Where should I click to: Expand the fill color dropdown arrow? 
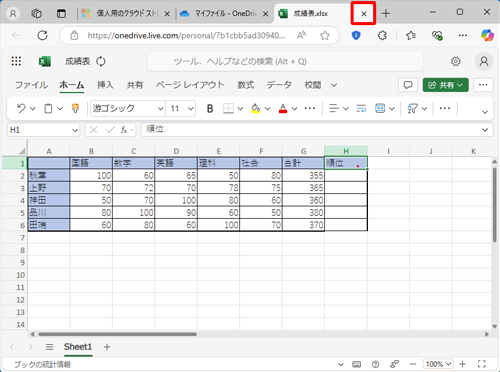click(267, 109)
